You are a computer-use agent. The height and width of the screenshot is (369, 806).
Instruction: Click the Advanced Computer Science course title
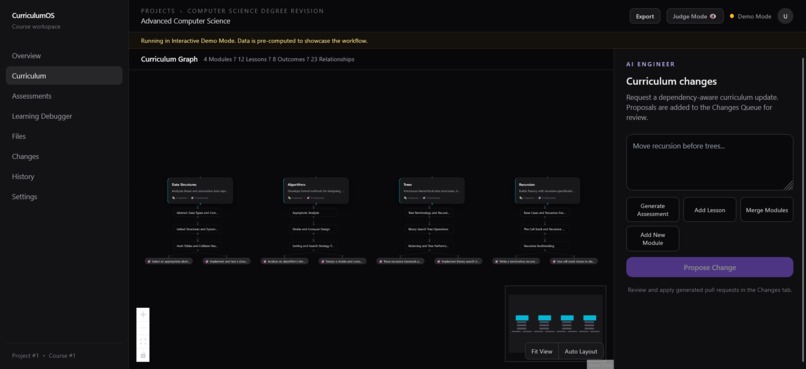186,22
